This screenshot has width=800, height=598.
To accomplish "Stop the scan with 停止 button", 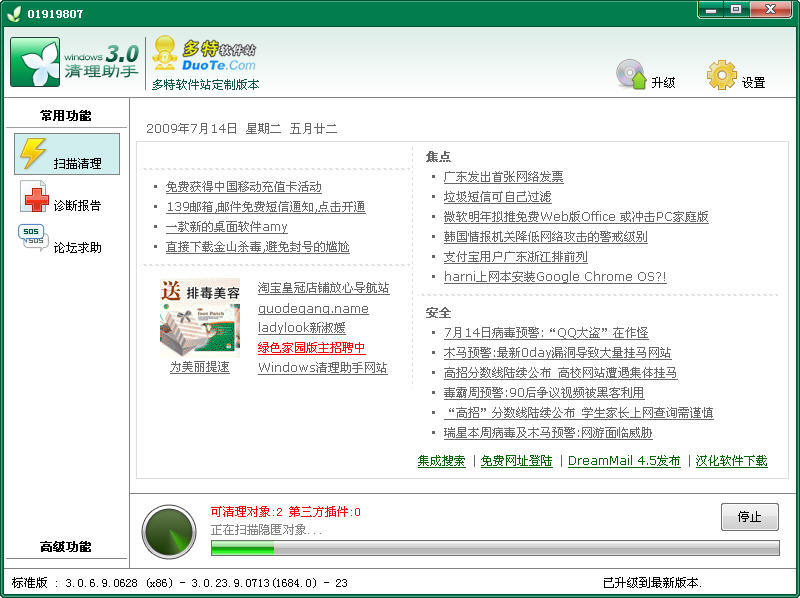I will (x=749, y=517).
